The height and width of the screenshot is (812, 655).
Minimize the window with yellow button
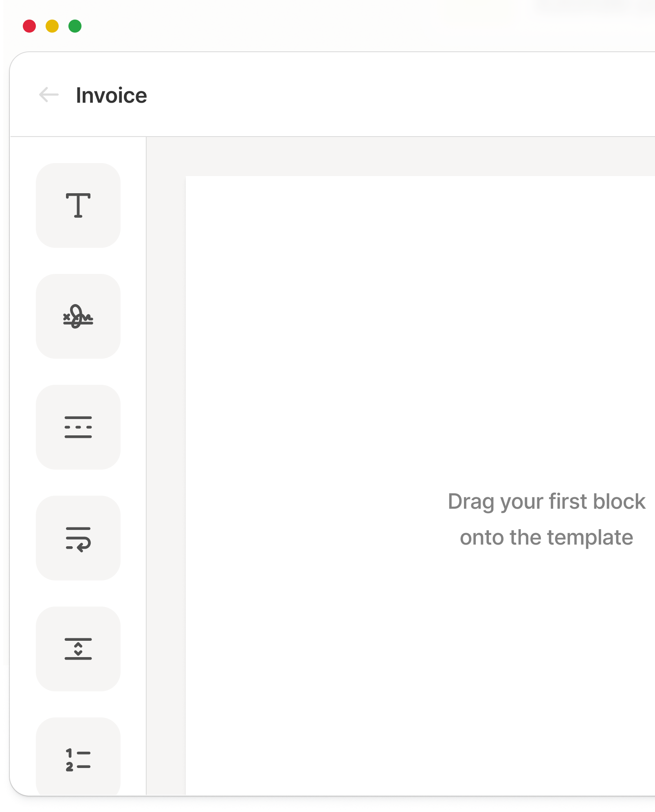tap(52, 26)
